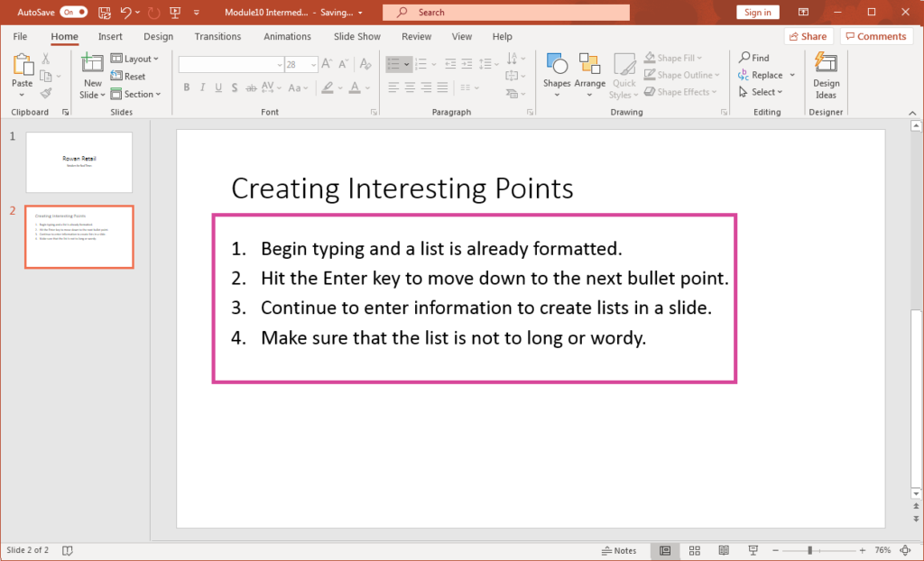
Task: Click the Shadow text effect icon
Action: (x=235, y=87)
